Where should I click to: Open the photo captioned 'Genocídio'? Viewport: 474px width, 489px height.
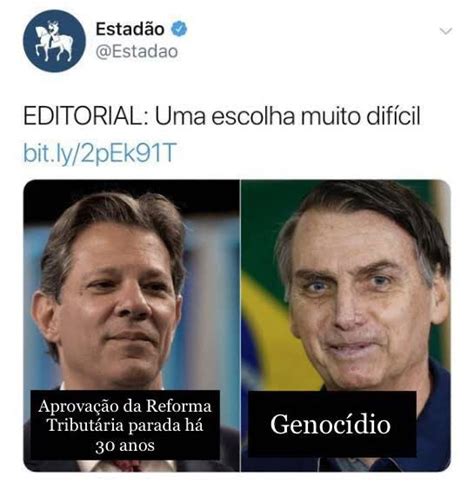346,325
